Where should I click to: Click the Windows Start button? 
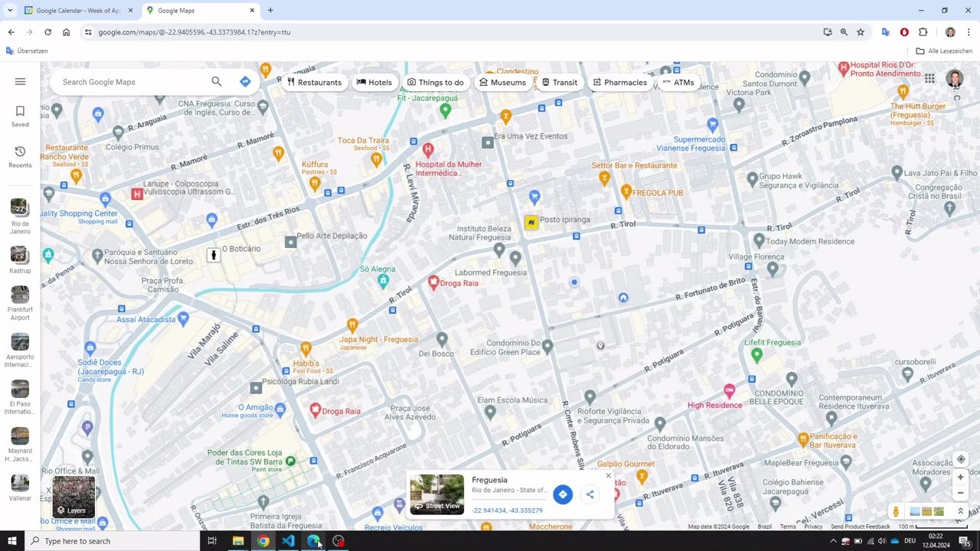coord(12,541)
